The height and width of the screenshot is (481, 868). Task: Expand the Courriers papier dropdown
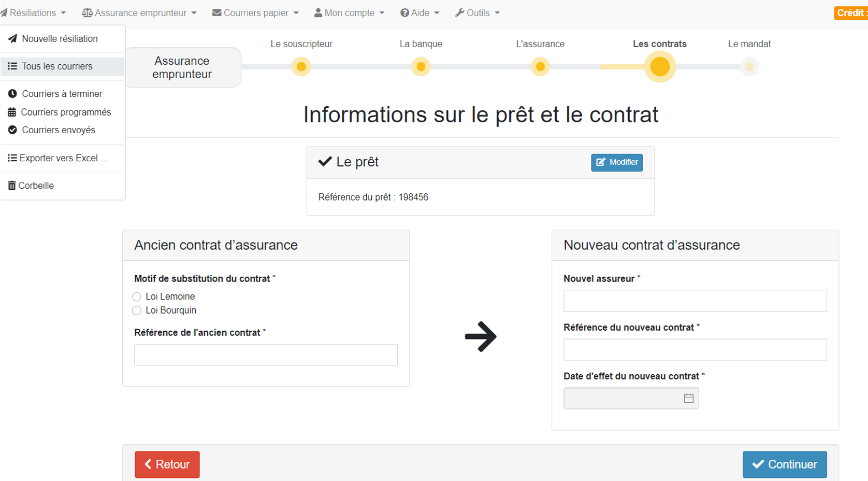coord(256,13)
